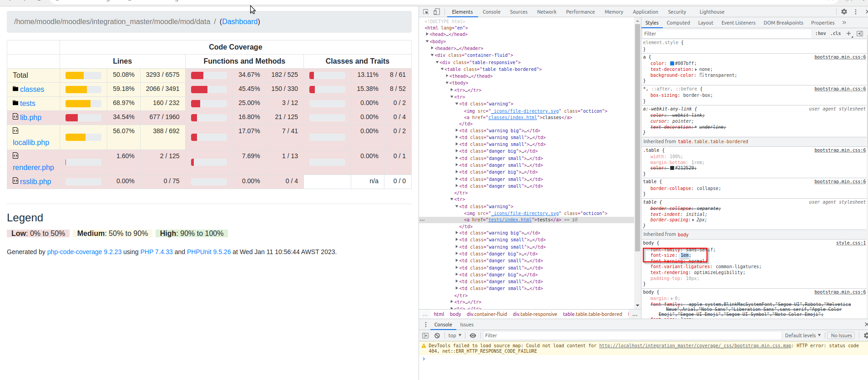Create live expression with the eye icon
Viewport: 868px width, 380px height.
point(473,335)
